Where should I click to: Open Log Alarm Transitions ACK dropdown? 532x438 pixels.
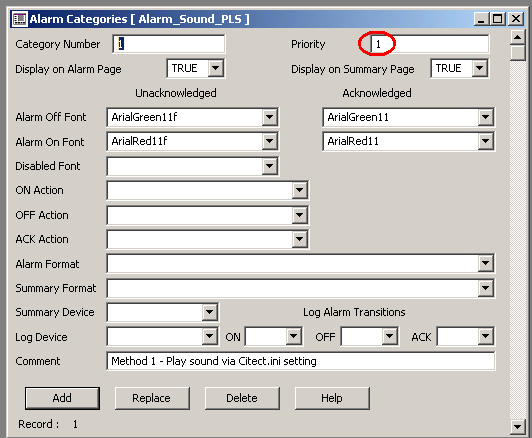[486, 337]
